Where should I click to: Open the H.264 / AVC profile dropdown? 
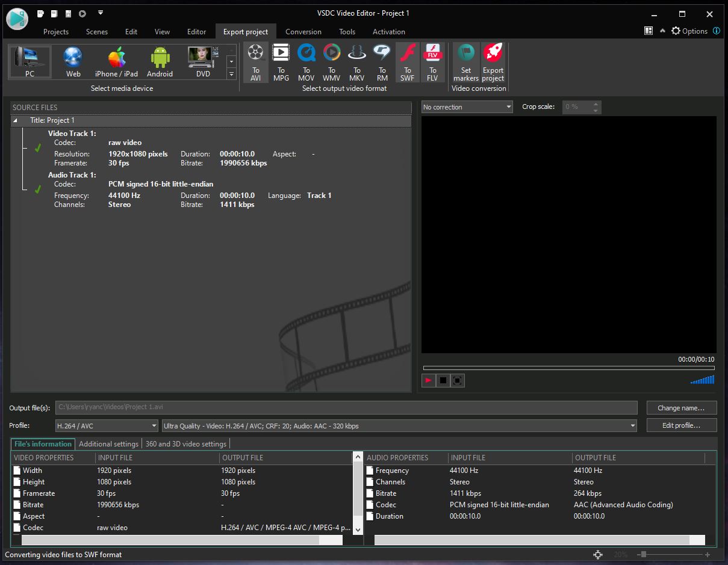107,426
